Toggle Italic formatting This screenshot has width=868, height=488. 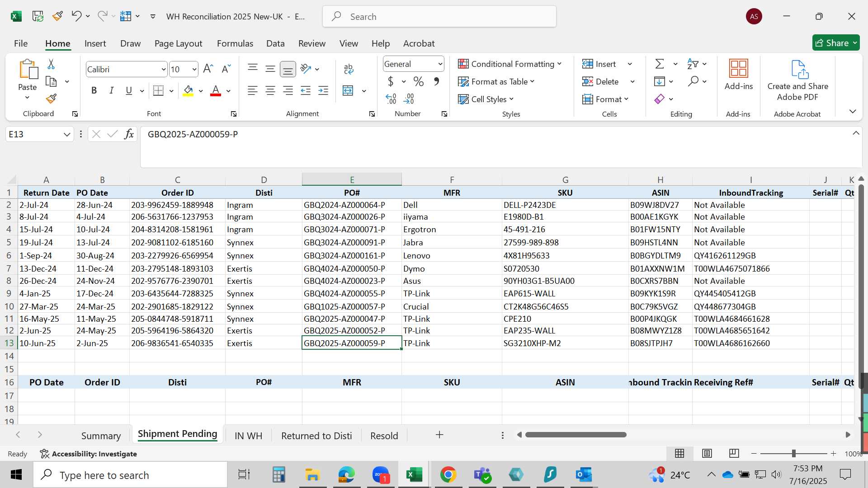111,90
